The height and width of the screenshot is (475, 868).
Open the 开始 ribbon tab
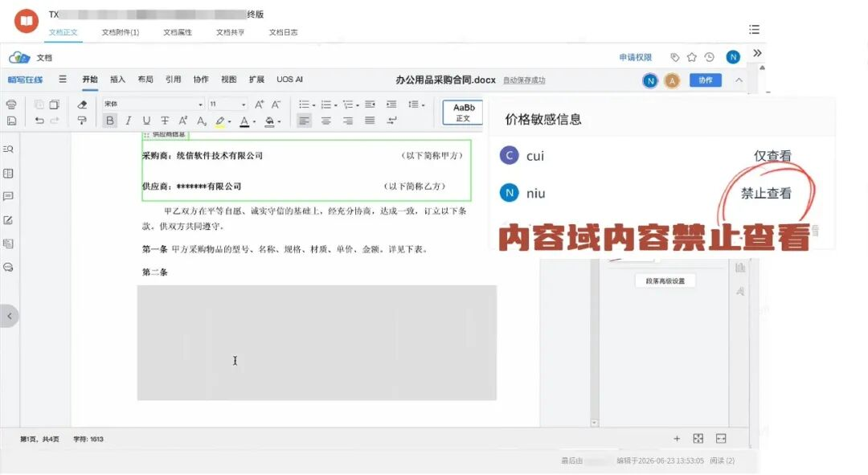(90, 80)
